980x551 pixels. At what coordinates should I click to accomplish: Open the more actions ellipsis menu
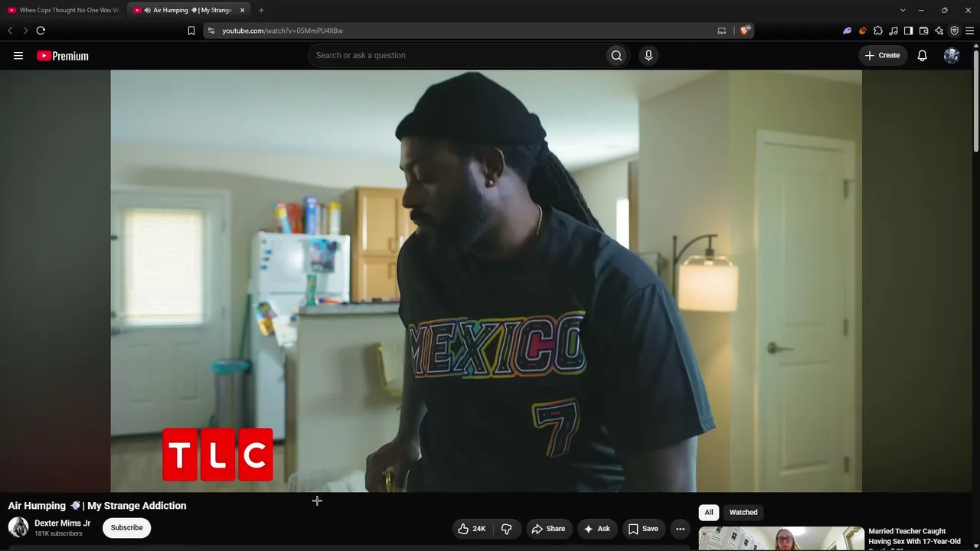pos(680,529)
